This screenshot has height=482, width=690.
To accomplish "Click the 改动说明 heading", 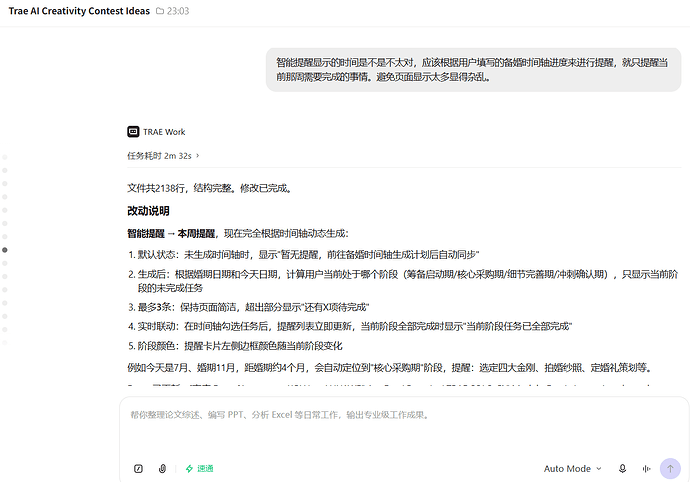I will [x=148, y=211].
